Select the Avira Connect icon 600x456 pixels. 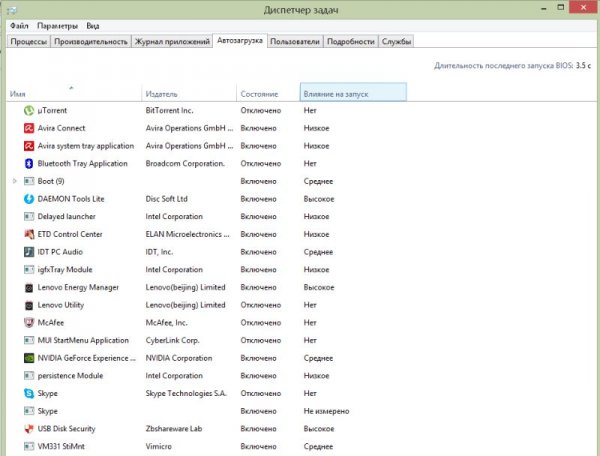click(28, 128)
